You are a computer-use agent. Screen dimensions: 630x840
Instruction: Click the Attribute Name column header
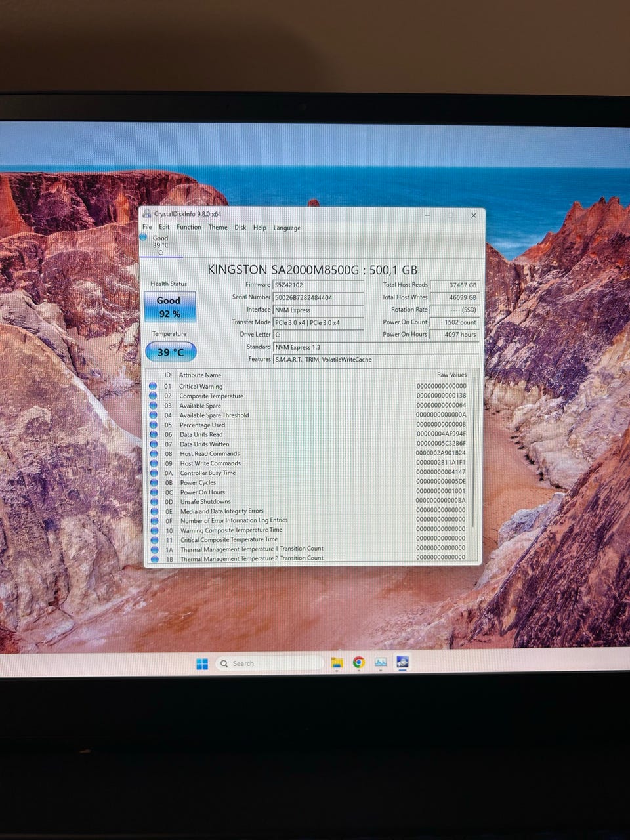(x=200, y=375)
